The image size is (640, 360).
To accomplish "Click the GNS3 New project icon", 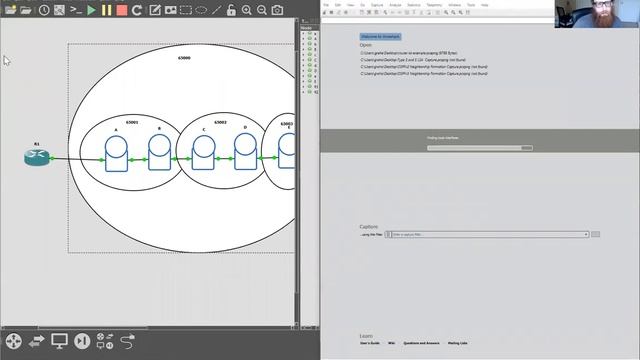I will click(10, 9).
